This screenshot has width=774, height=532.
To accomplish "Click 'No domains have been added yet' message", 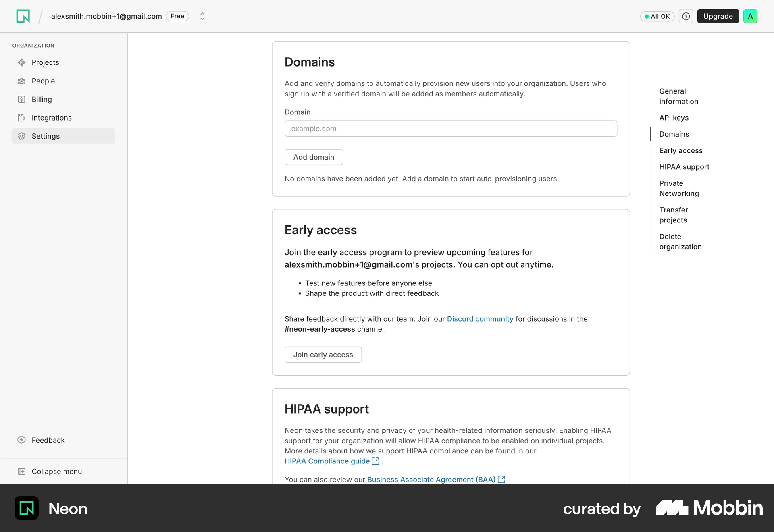I will [421, 179].
